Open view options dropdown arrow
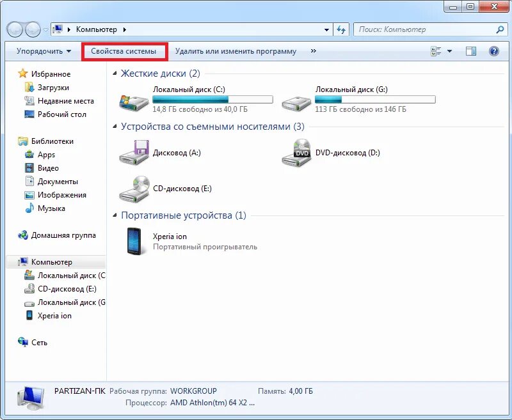This screenshot has width=512, height=420. (x=450, y=51)
